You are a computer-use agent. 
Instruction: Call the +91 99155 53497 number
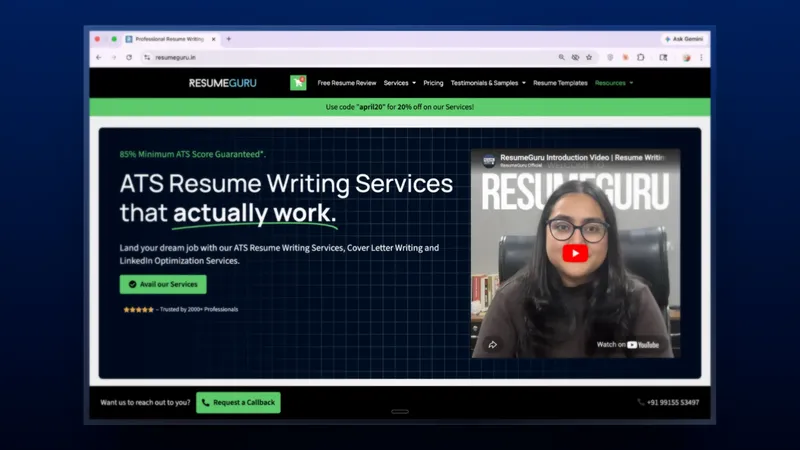click(668, 403)
